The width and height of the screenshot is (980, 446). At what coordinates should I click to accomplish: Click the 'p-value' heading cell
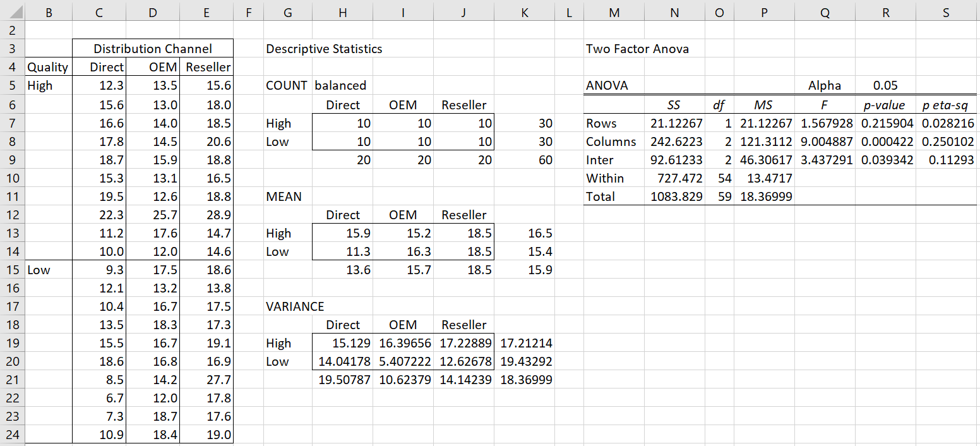tap(885, 105)
